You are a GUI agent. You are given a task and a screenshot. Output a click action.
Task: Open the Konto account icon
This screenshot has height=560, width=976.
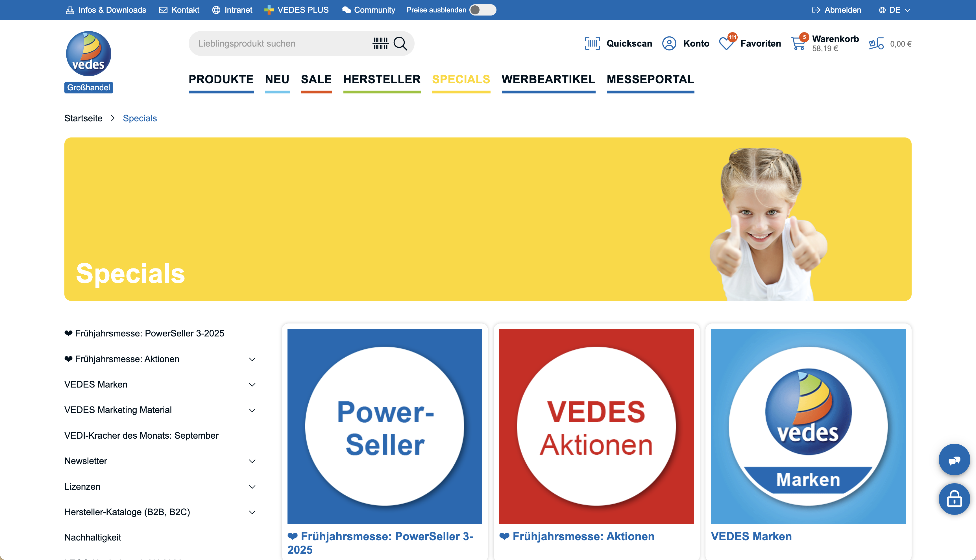[x=669, y=43]
